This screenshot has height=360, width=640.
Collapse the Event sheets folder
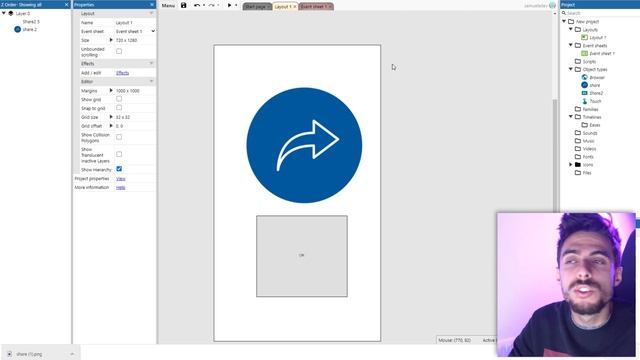pyautogui.click(x=571, y=45)
